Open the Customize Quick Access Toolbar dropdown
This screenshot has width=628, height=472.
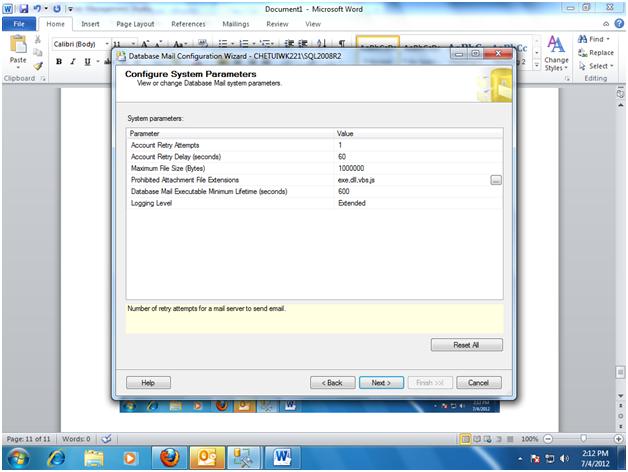70,8
